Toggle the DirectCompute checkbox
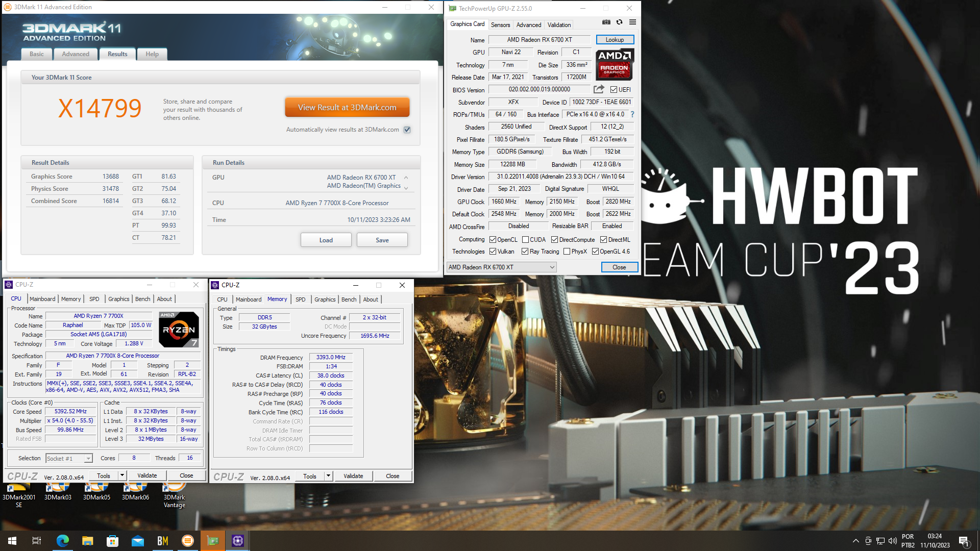 point(554,240)
